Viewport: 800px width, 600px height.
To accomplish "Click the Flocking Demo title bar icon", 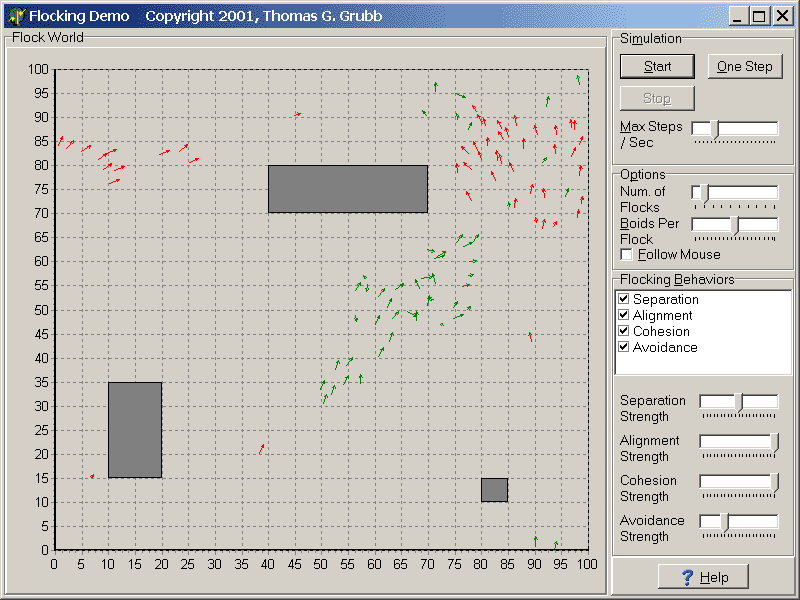I will 16,16.
